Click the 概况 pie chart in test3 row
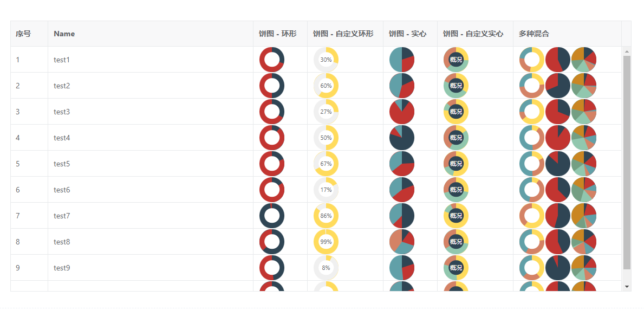 coord(456,112)
